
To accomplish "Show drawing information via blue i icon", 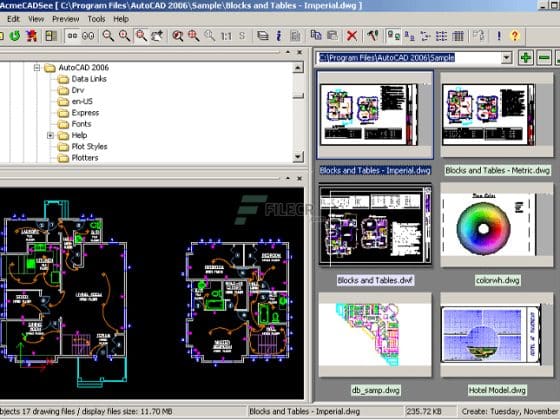I will point(279,36).
